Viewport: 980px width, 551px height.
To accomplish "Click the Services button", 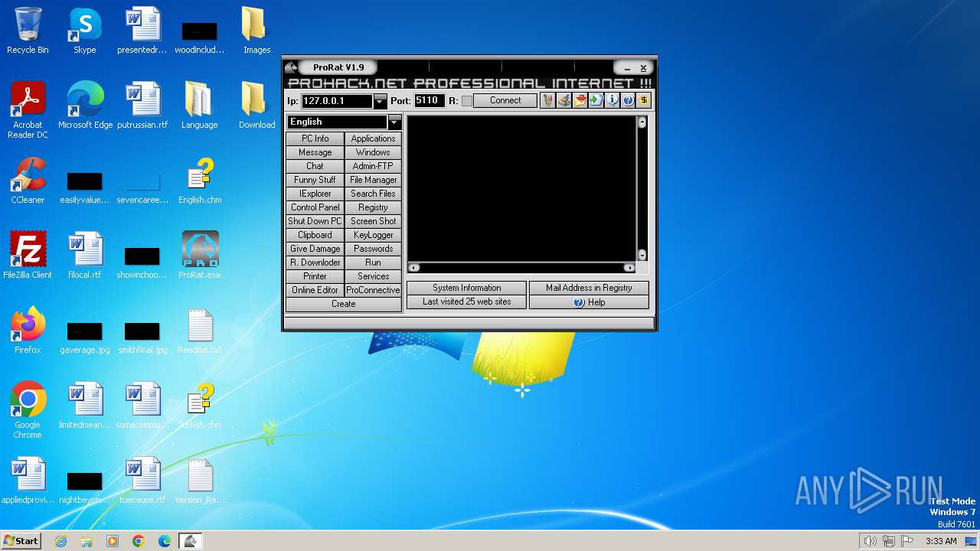I will click(x=373, y=276).
